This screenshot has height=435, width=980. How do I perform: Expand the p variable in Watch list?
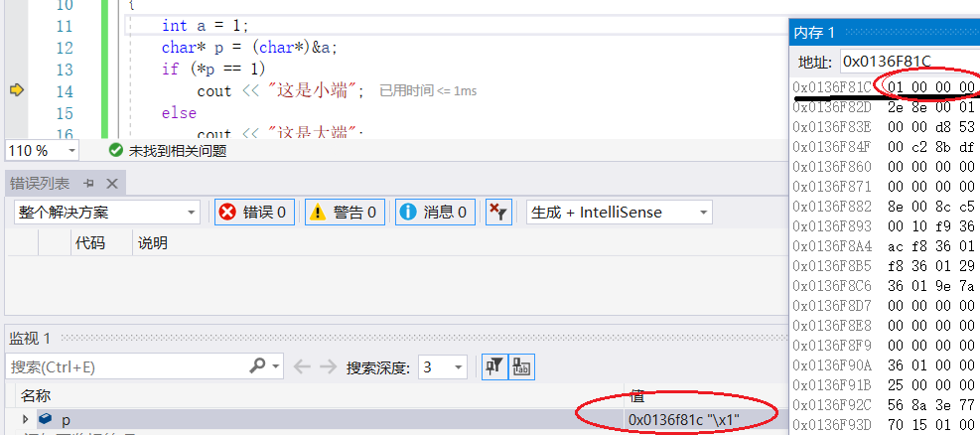[26, 419]
